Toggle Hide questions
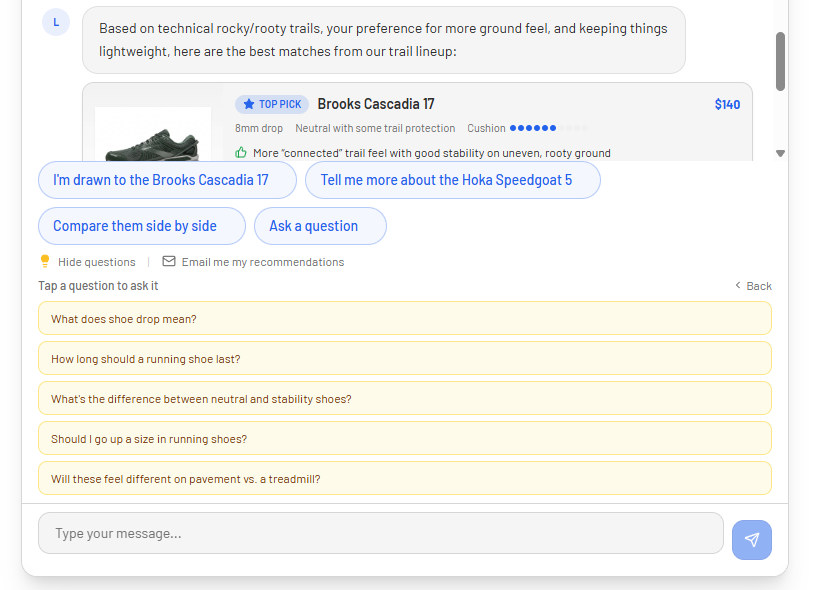 [x=96, y=262]
